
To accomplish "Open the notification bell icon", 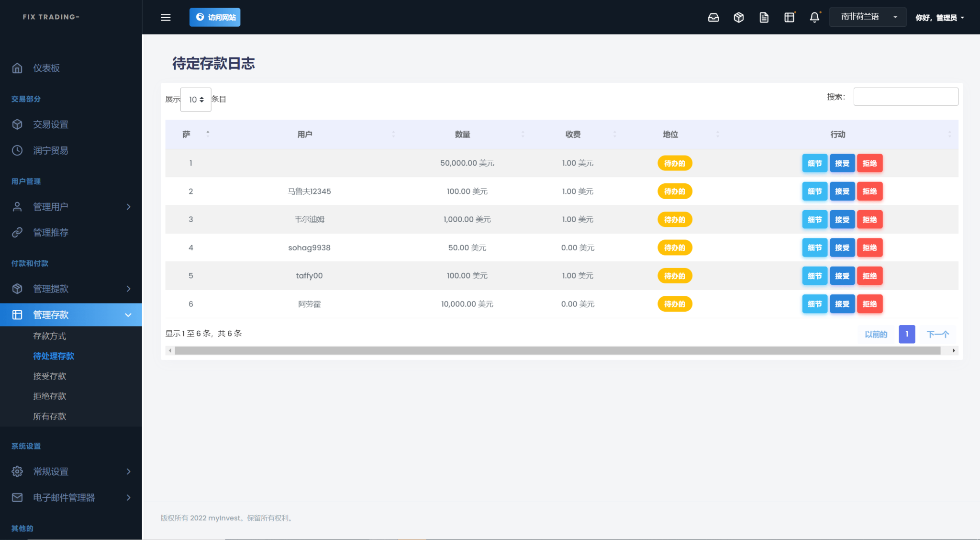I will (x=814, y=17).
